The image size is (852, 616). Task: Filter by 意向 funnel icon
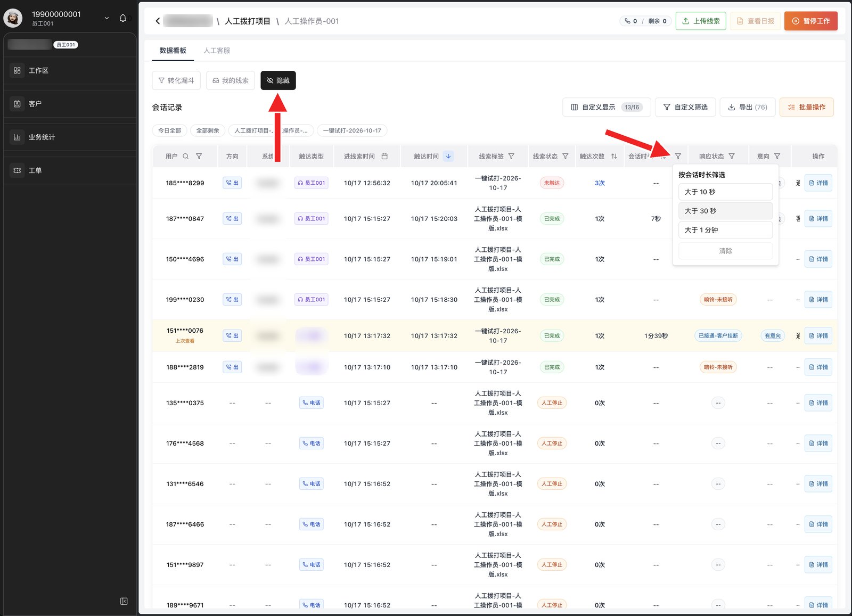click(x=777, y=156)
